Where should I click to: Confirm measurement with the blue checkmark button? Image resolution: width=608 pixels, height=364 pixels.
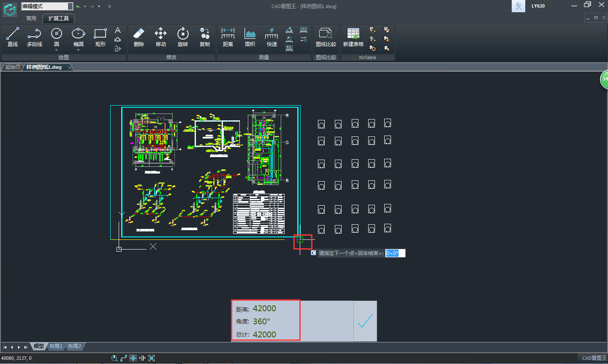[x=365, y=321]
